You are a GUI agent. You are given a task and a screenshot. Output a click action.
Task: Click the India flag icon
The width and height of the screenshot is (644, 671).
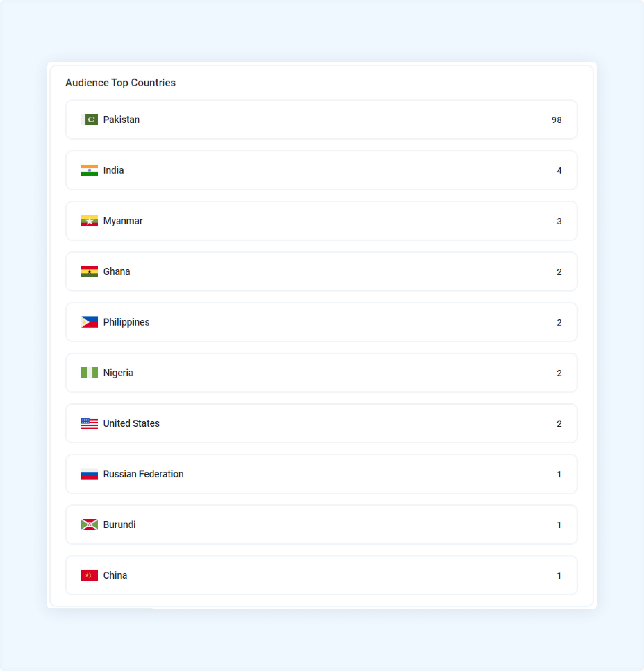coord(89,170)
